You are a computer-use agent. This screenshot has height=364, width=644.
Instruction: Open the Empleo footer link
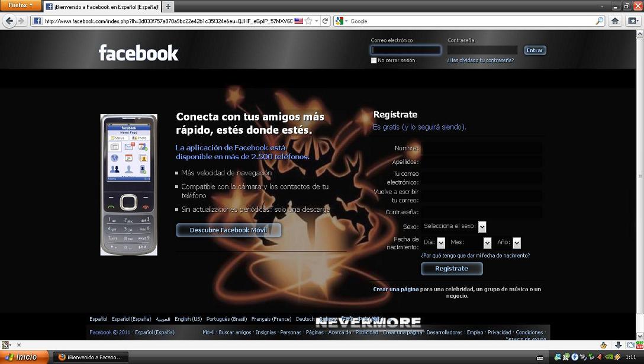pyautogui.click(x=475, y=333)
